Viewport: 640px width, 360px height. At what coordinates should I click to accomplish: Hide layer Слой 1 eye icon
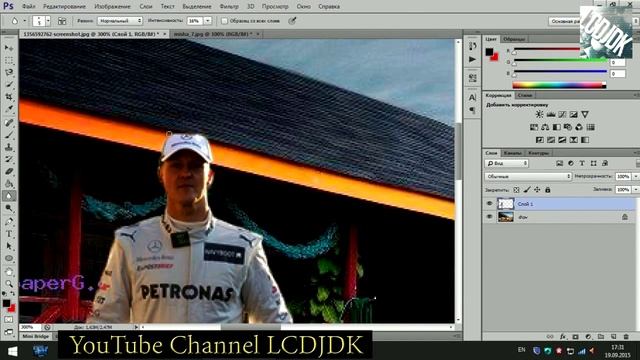(x=489, y=204)
